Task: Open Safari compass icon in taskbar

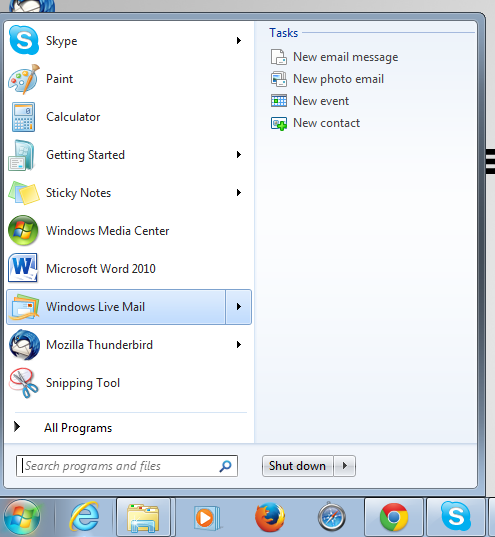Action: 332,517
